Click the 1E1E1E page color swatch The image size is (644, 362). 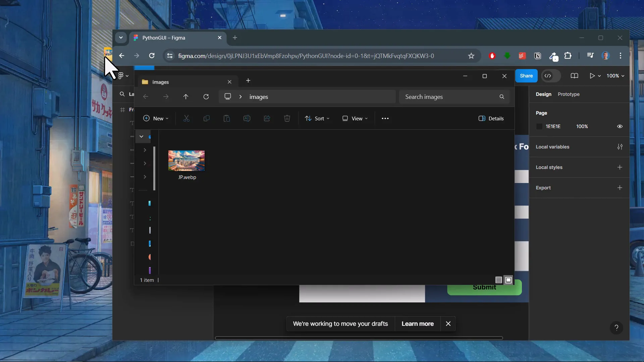coord(539,126)
